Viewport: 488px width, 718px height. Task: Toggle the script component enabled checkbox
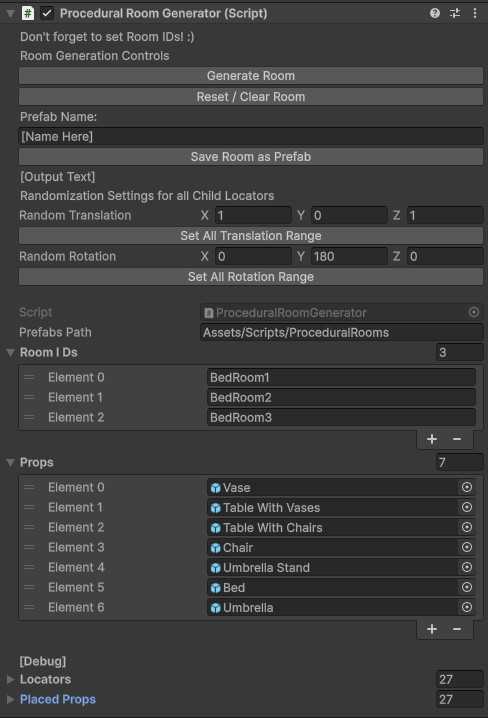[47, 13]
